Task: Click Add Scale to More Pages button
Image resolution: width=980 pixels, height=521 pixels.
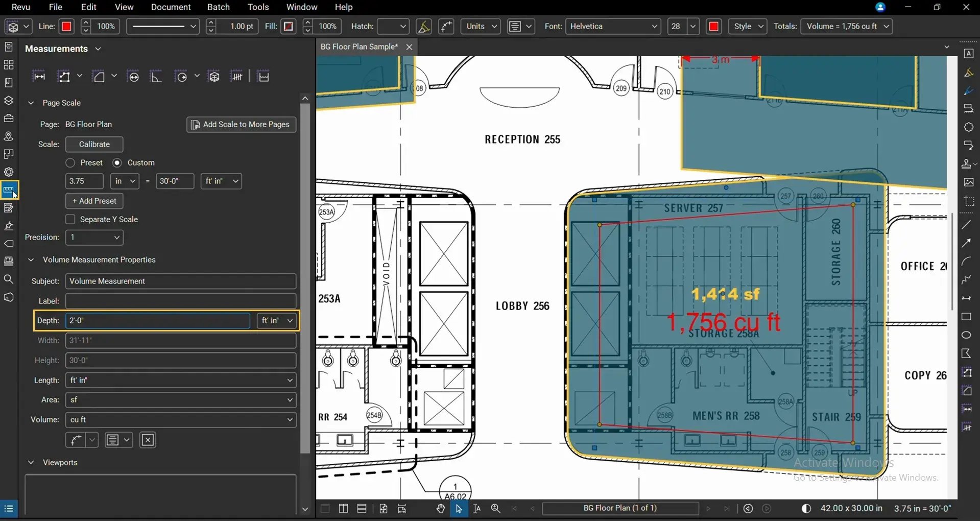Action: [x=242, y=125]
